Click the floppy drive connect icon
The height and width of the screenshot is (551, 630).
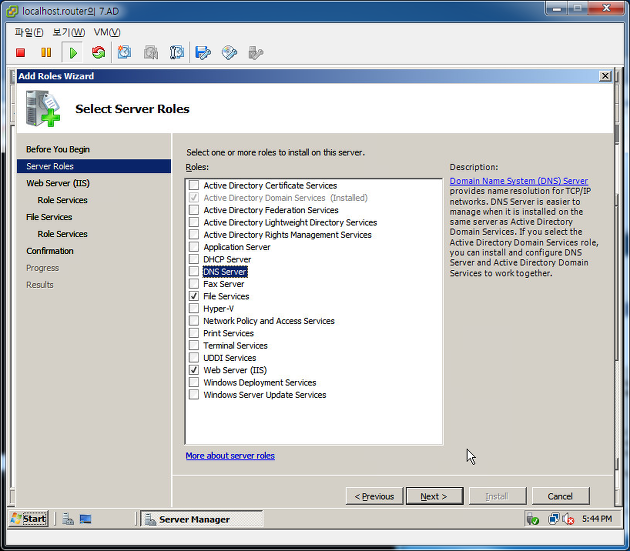(203, 53)
